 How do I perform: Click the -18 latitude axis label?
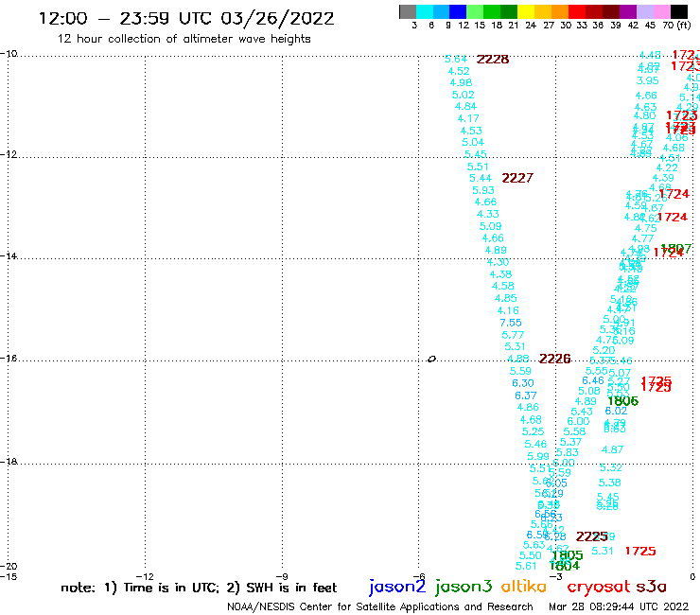(x=9, y=462)
